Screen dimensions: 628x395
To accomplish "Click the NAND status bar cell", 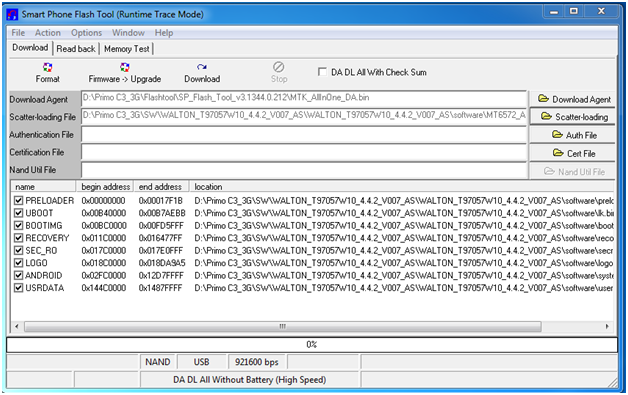I will [x=158, y=362].
